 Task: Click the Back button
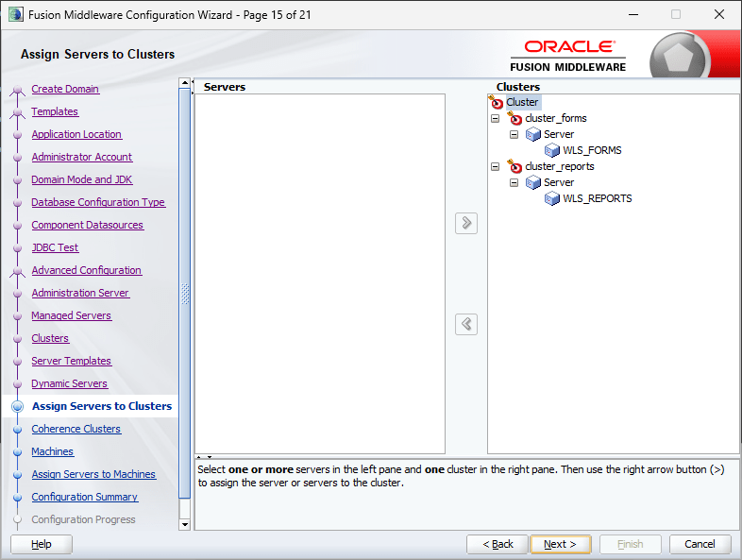pos(497,544)
